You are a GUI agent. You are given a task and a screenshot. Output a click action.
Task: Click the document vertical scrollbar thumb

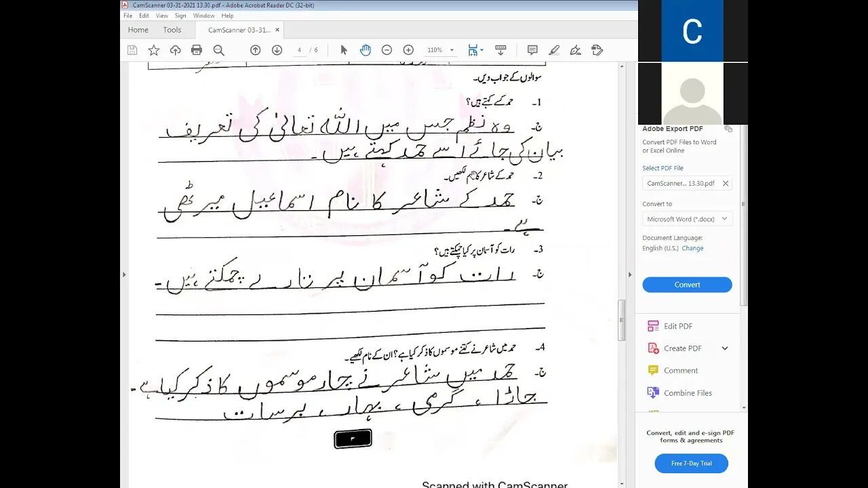tap(622, 321)
